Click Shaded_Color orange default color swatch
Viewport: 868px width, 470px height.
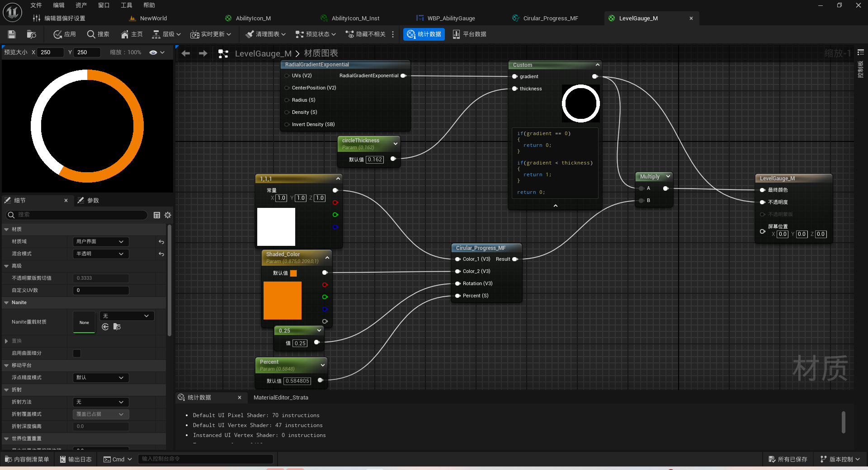coord(294,273)
